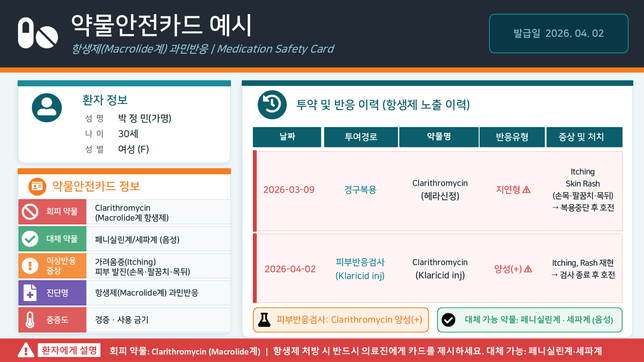This screenshot has height=362, width=644.
Task: Click the black checkmark icon in 대체 가능 약물 banner
Action: [448, 320]
